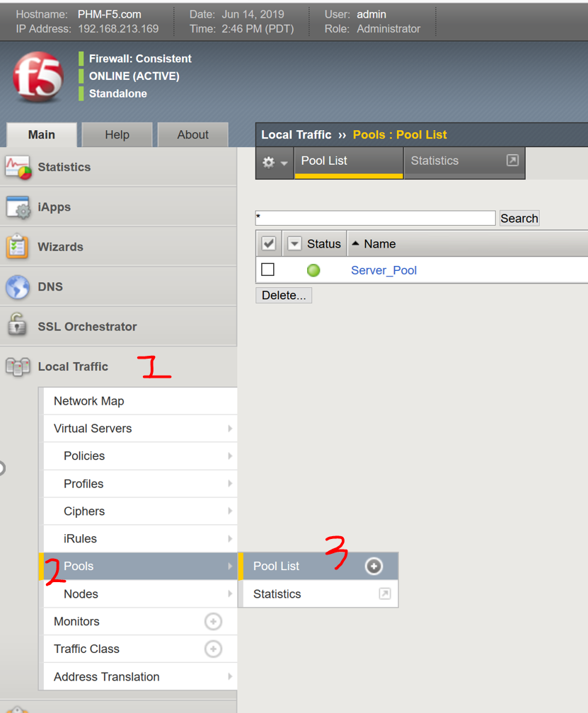Click the Search button

519,218
